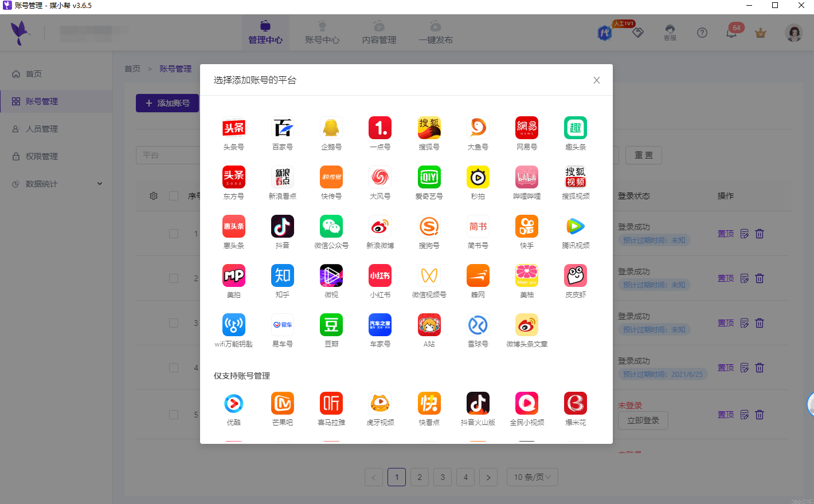Pick the 企鹅号 penguin icon

[x=331, y=128]
